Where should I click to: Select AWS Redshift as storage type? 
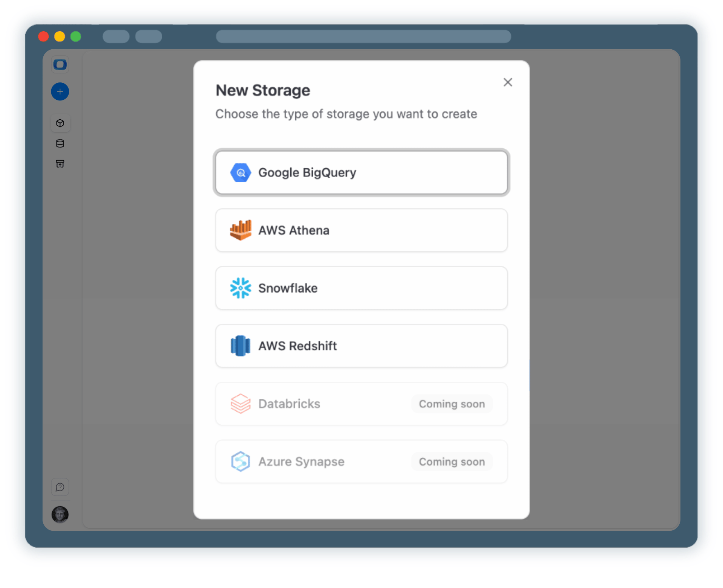click(x=361, y=346)
